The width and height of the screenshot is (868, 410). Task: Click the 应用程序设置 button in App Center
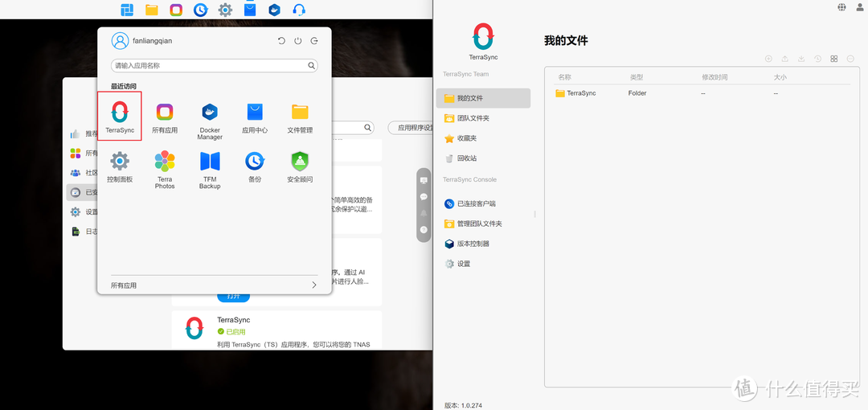[x=410, y=128]
